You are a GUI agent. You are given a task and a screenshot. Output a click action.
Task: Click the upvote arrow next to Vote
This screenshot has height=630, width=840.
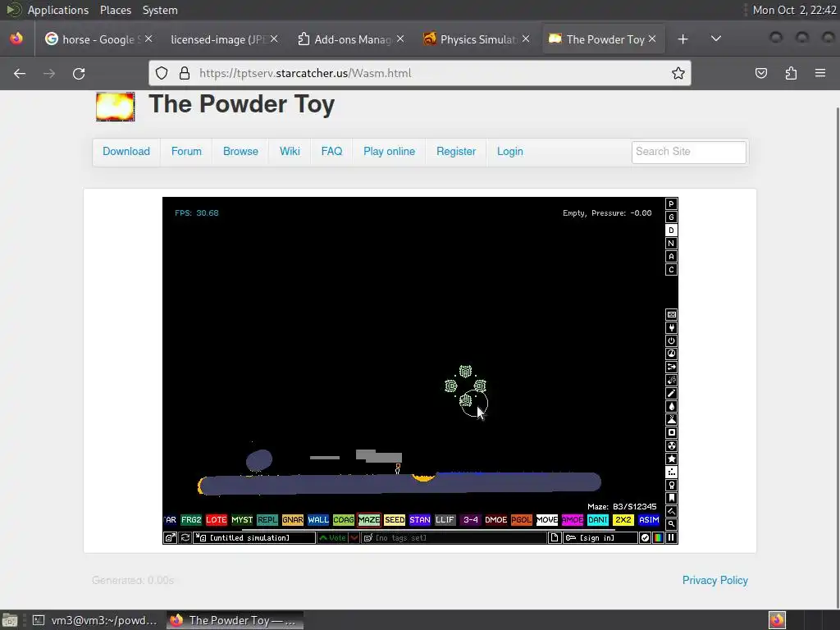point(333,538)
